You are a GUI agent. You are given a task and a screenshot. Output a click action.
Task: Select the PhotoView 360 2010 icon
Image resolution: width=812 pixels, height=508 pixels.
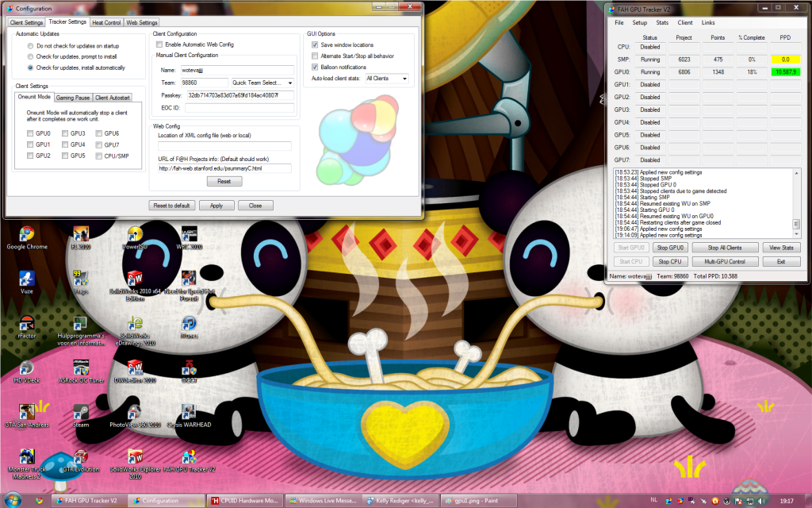coord(135,416)
